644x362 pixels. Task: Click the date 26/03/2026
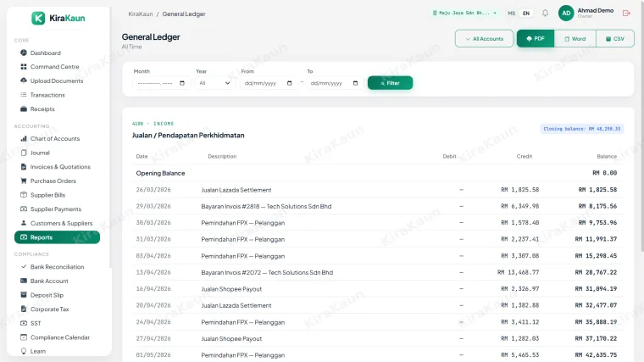point(153,189)
